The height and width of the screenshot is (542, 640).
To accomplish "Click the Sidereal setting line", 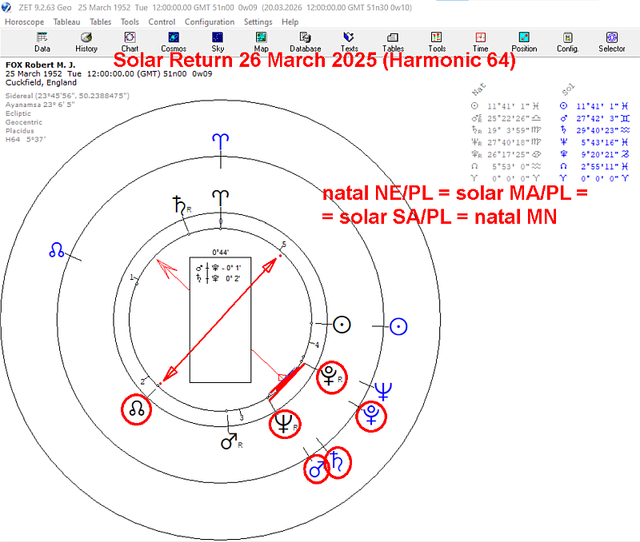I will tap(67, 96).
